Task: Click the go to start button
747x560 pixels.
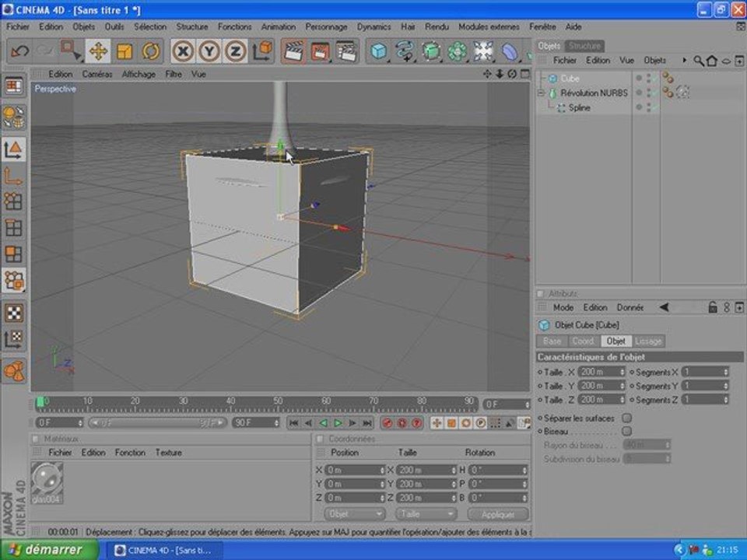Action: coord(294,423)
